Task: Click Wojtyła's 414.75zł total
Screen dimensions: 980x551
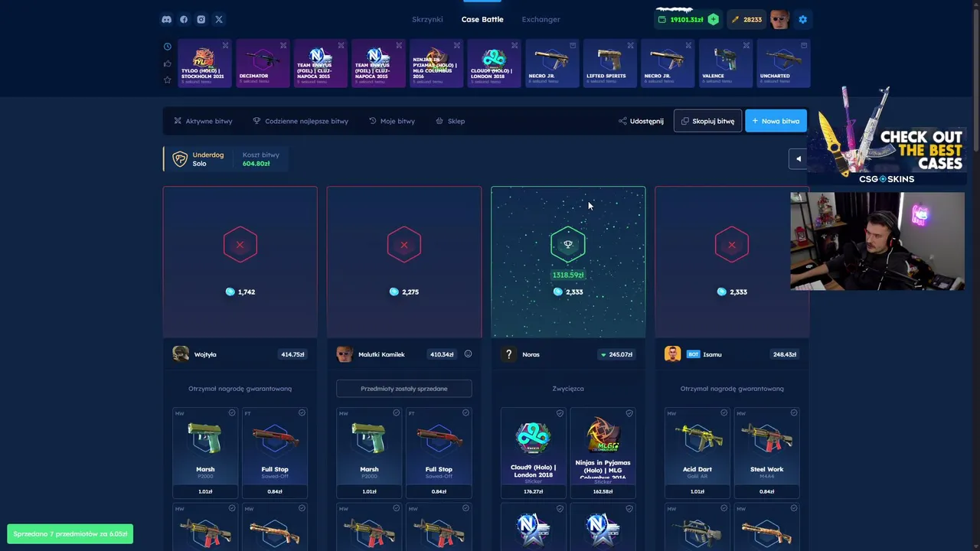Action: click(x=292, y=354)
